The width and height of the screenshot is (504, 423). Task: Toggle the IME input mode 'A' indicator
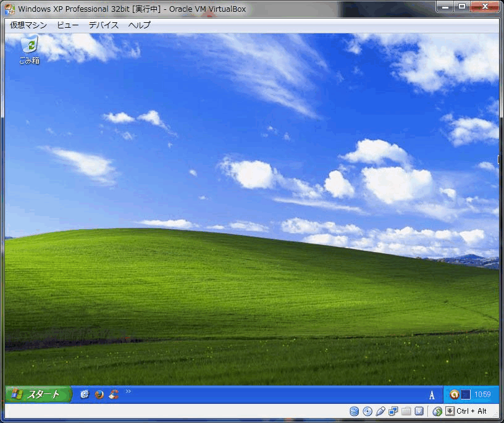point(432,395)
